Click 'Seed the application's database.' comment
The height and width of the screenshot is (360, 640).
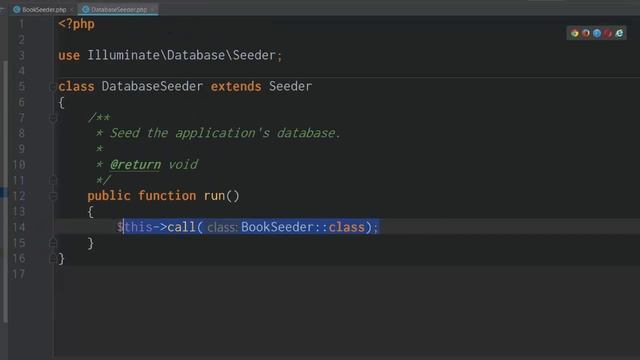(x=225, y=133)
